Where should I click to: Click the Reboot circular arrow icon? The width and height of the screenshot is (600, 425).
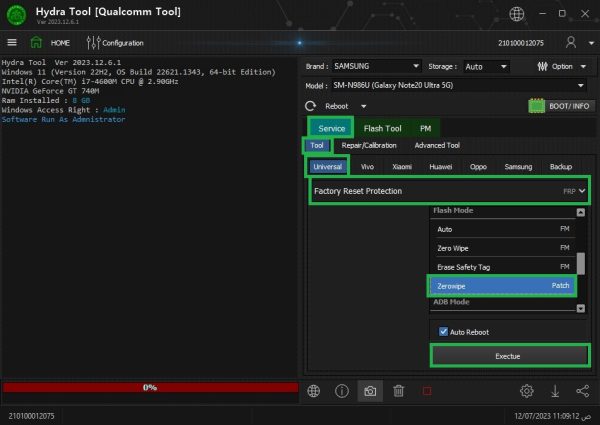click(x=311, y=106)
